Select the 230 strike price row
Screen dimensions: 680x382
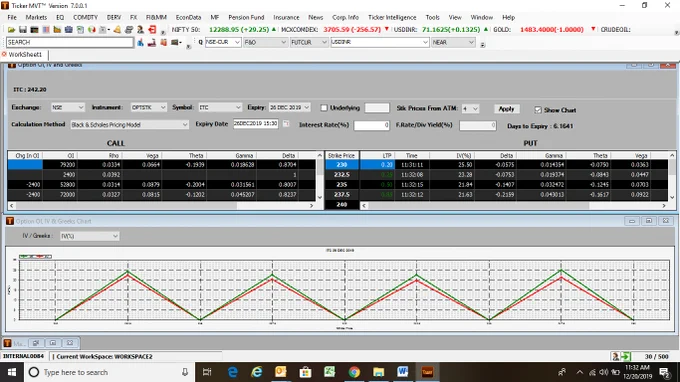tap(342, 165)
